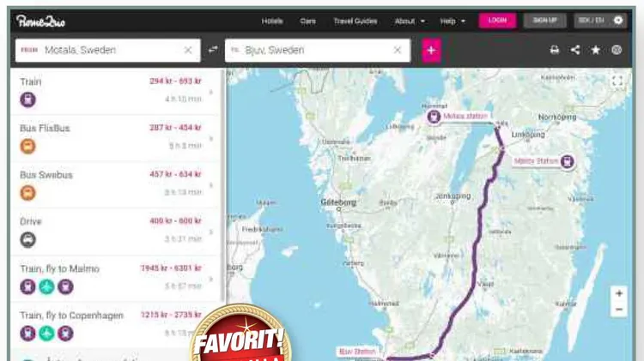Image resolution: width=644 pixels, height=361 pixels.
Task: Select the Train route option
Action: click(x=116, y=92)
